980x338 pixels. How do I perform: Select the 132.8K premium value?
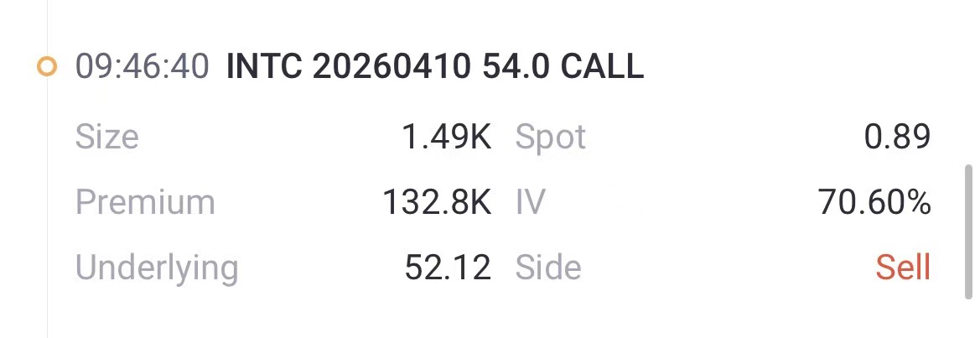(x=437, y=202)
